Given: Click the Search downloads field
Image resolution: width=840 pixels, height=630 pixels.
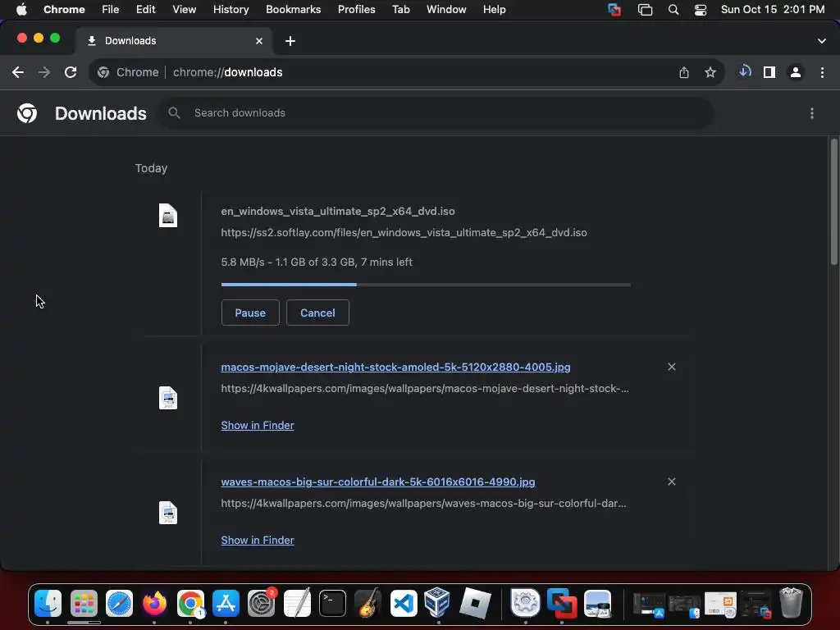Looking at the screenshot, I should click(436, 113).
